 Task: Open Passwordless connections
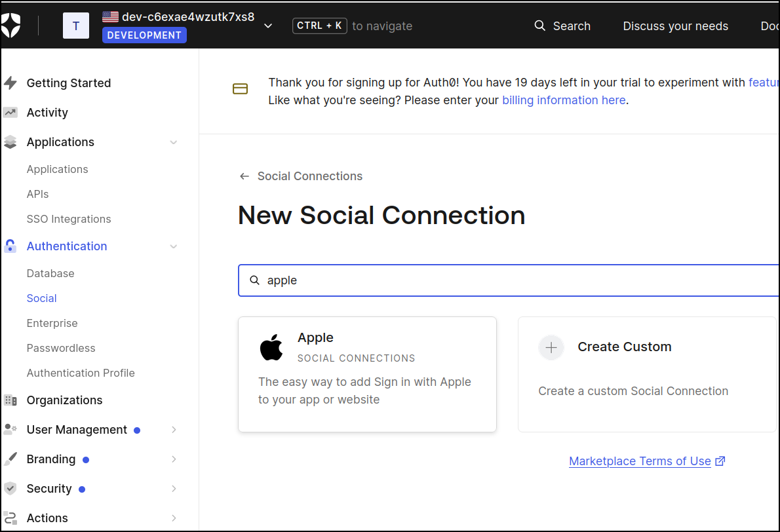coord(61,348)
